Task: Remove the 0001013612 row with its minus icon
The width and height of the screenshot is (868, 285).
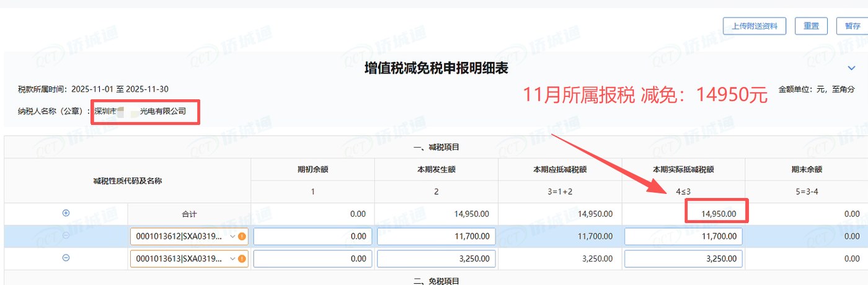Action: pos(66,235)
